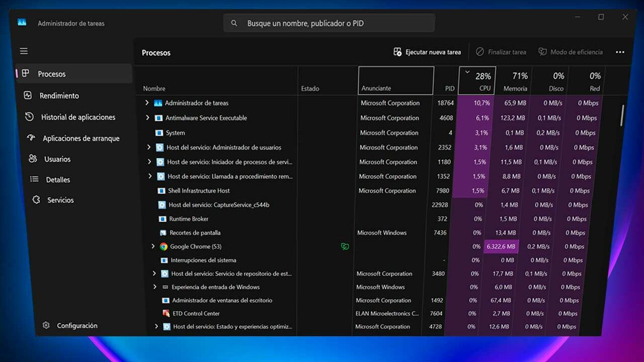Expand the Google Chrome (53) group
The image size is (644, 362).
tap(153, 246)
